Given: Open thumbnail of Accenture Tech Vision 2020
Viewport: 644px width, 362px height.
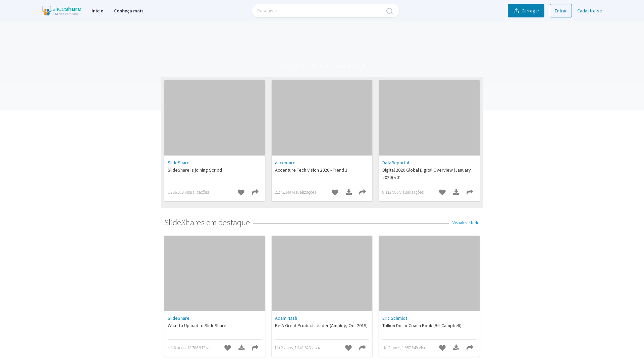Looking at the screenshot, I should coord(322,118).
